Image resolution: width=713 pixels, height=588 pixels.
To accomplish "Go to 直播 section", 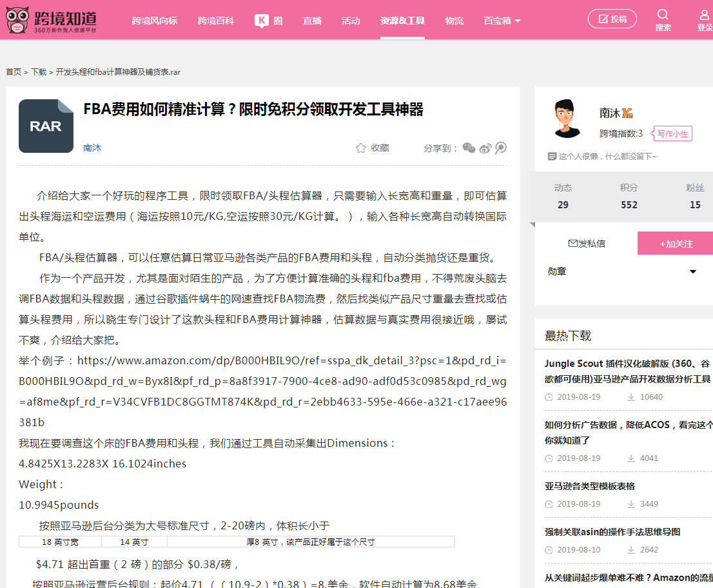I will click(313, 21).
